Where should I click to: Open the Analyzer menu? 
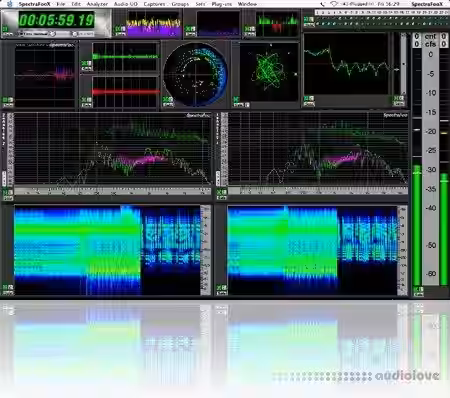(97, 4)
